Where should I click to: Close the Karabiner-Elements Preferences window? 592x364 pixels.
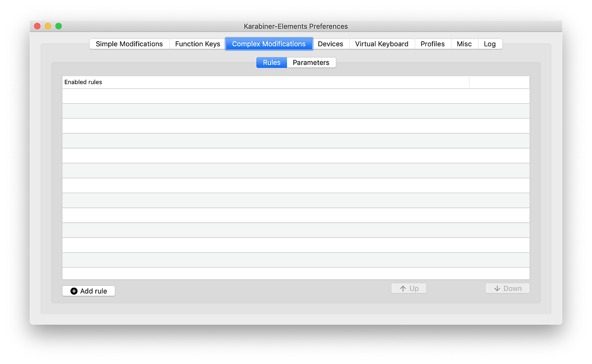click(37, 26)
